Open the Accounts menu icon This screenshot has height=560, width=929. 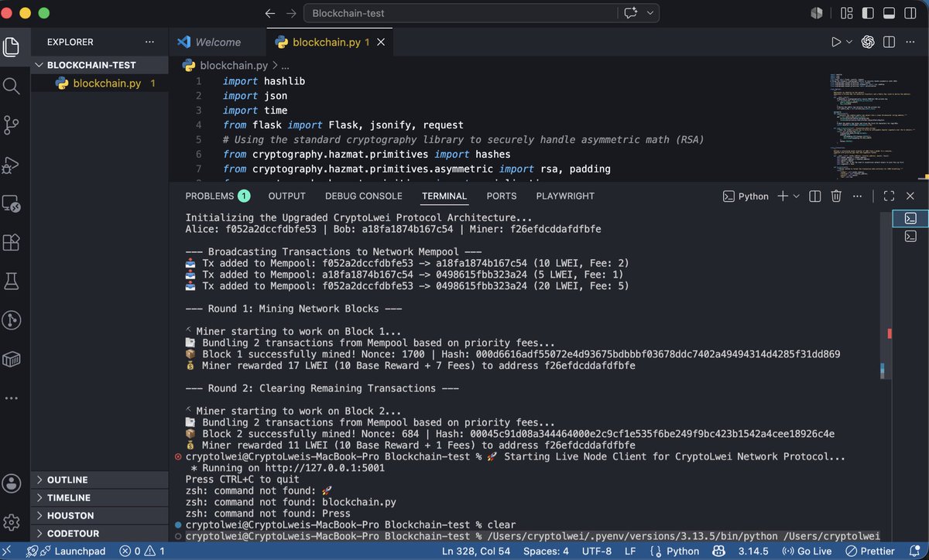point(12,483)
